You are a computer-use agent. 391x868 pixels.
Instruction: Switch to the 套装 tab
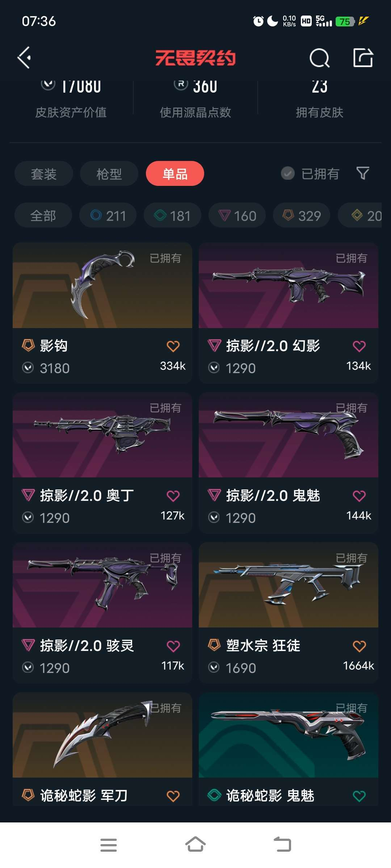click(x=44, y=174)
